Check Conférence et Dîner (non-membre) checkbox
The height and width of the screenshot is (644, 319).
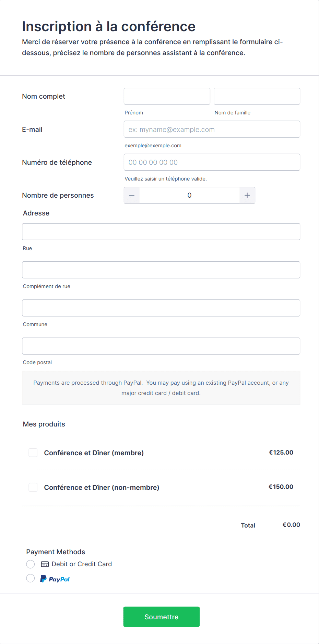pos(33,487)
